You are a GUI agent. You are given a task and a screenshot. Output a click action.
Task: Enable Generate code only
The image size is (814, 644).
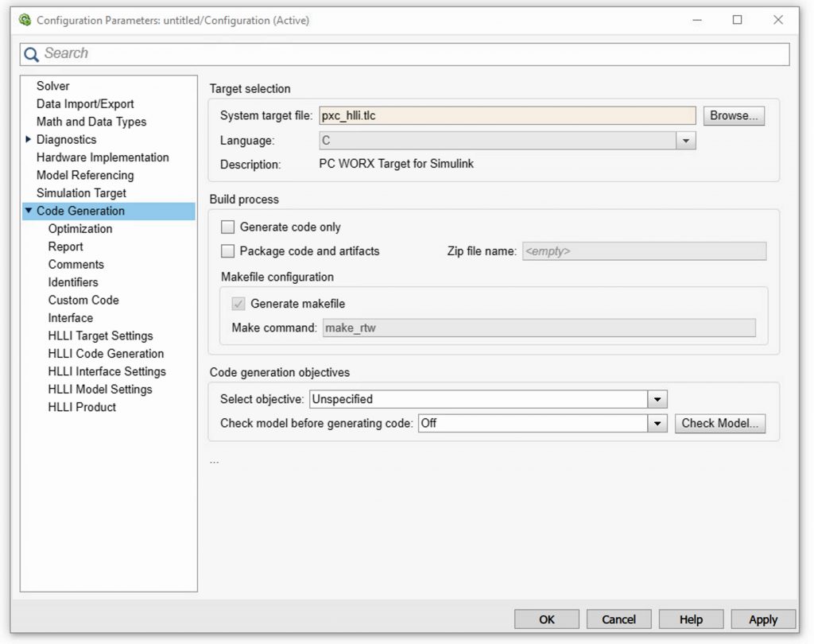[228, 227]
